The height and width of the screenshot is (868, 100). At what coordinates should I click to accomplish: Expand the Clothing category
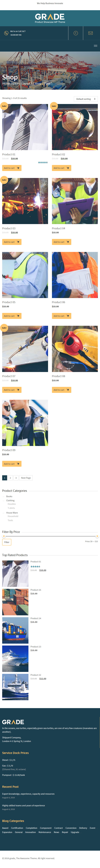click(x=10, y=500)
